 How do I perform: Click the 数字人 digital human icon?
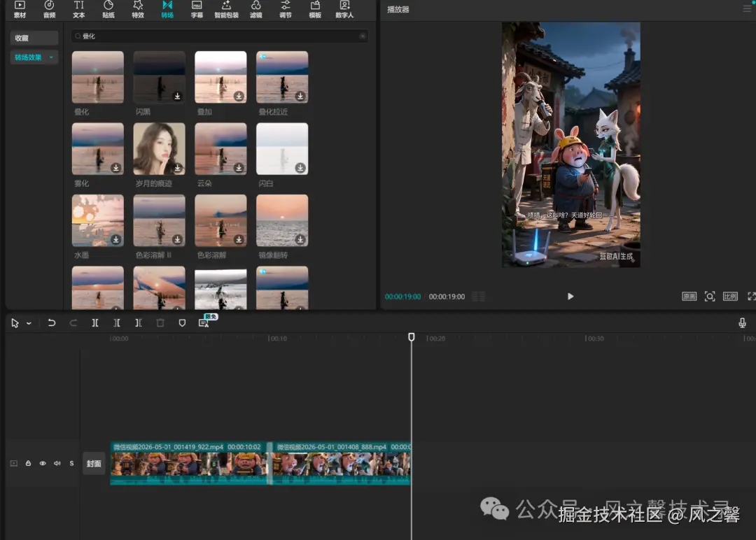[x=344, y=9]
